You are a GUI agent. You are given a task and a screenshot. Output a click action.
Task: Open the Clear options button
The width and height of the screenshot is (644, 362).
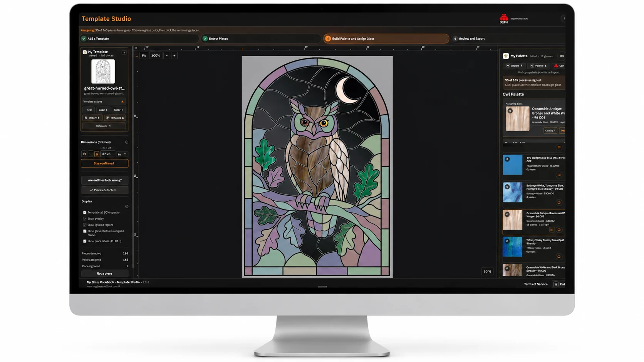pyautogui.click(x=118, y=110)
